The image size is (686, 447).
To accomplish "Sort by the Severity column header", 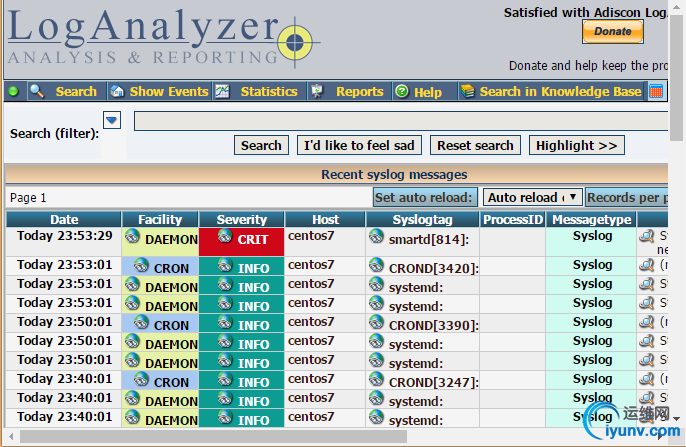I will click(x=242, y=219).
